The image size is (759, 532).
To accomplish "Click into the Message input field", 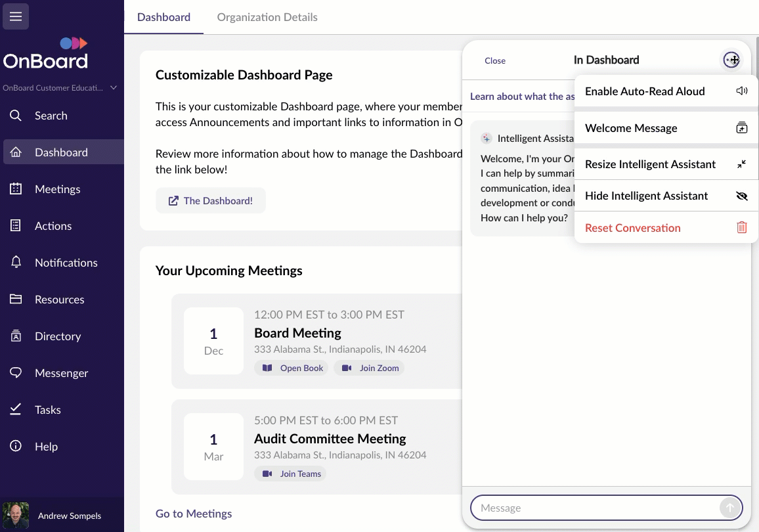I will point(594,508).
